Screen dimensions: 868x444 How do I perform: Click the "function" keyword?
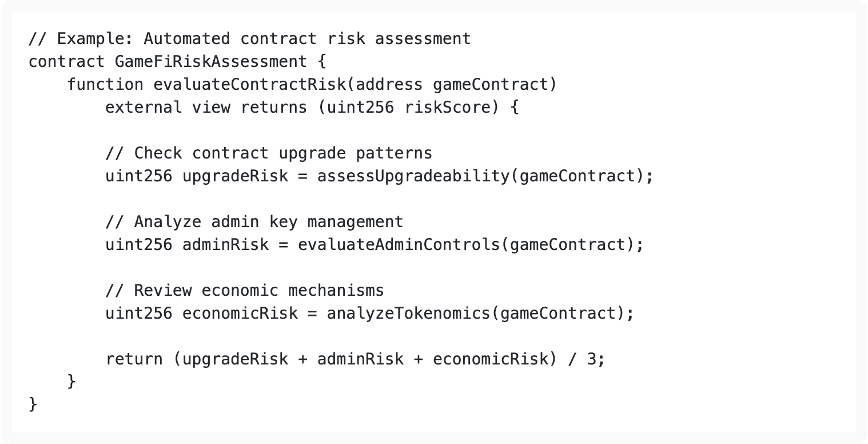coord(105,84)
